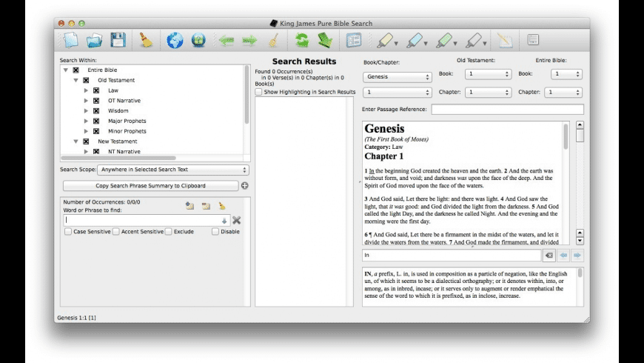The image size is (644, 363).
Task: Click the Enter Passage Reference field
Action: click(x=507, y=110)
